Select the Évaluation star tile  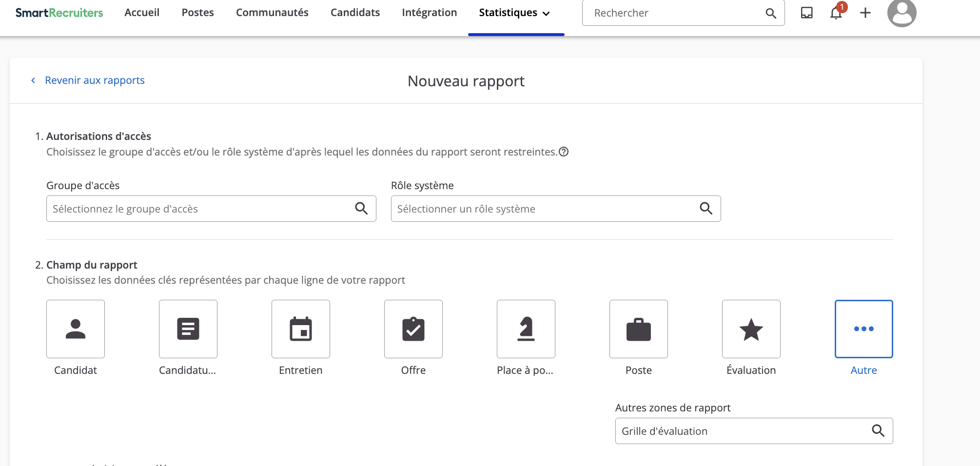pos(751,329)
